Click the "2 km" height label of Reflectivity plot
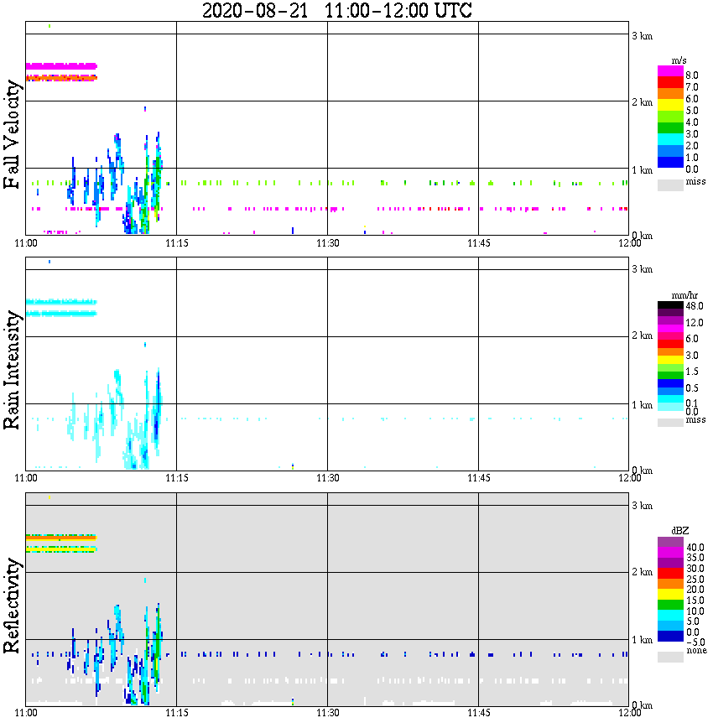This screenshot has width=713, height=728. [642, 572]
